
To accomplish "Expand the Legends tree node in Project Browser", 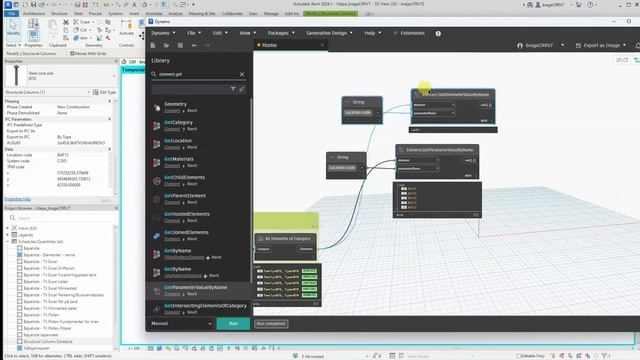I will [8, 235].
